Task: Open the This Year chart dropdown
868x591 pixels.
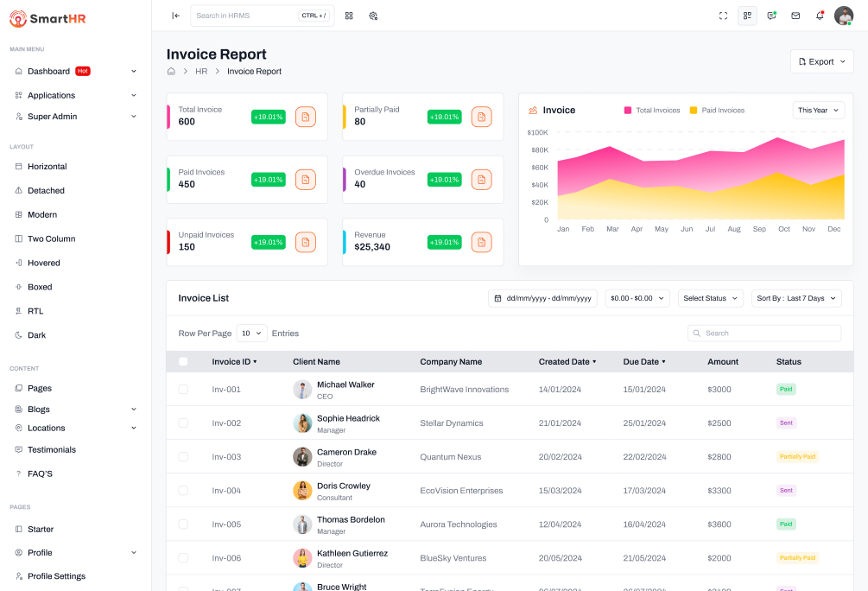Action: pyautogui.click(x=818, y=111)
